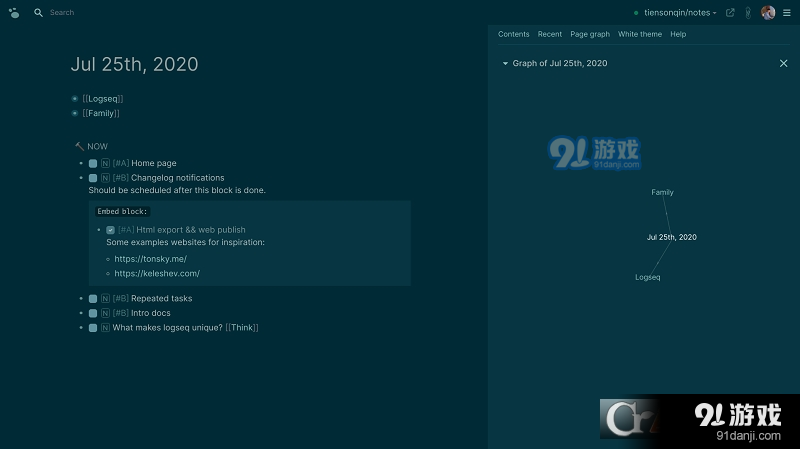Focus the Search input field

pos(62,13)
